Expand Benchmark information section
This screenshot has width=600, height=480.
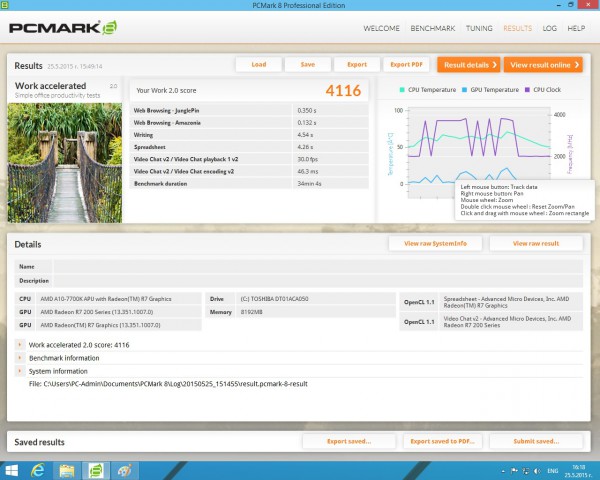(x=20, y=358)
